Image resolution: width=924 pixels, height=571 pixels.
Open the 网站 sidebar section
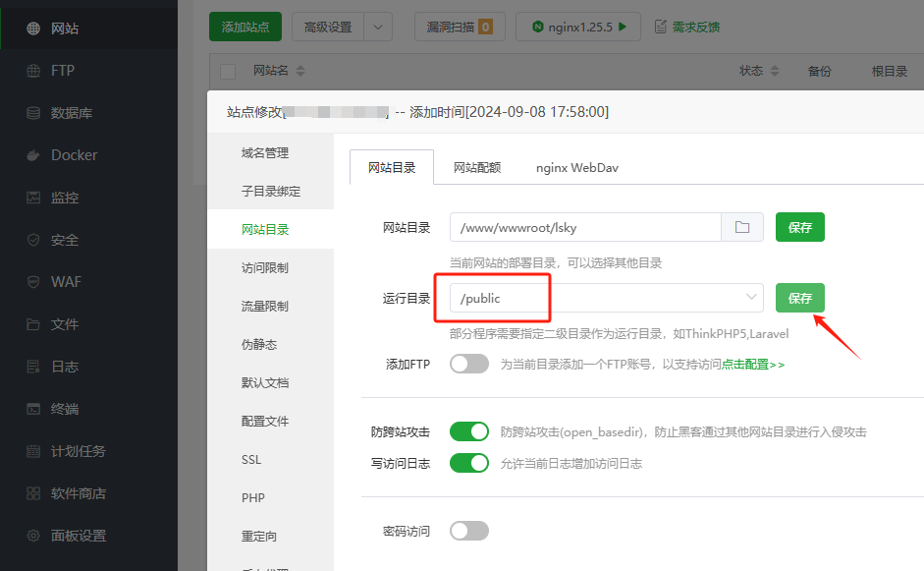pos(88,29)
